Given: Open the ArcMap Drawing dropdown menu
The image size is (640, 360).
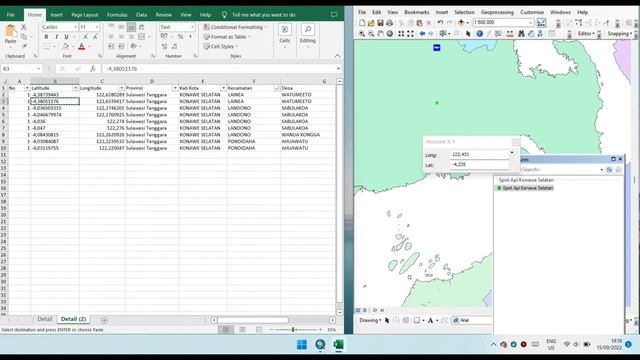Looking at the screenshot, I should (x=370, y=320).
